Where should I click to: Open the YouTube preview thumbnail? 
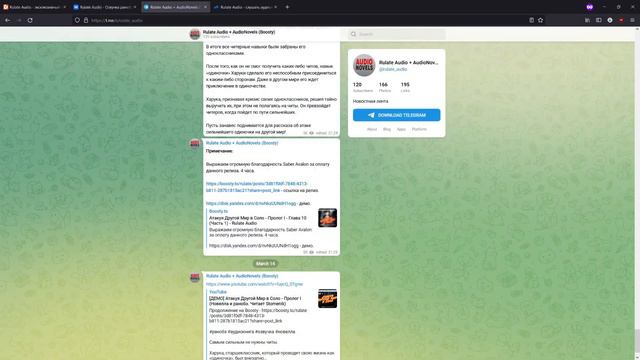click(x=327, y=298)
